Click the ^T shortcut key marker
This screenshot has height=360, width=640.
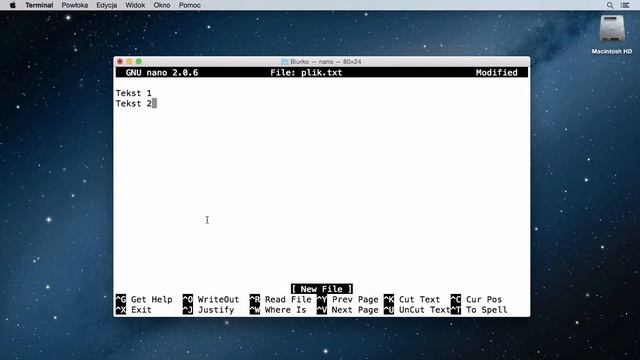456,310
